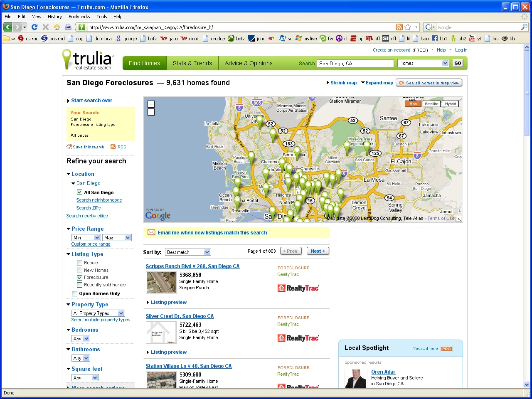Click the Search San Diego, CA input field
This screenshot has height=399, width=532.
point(355,63)
